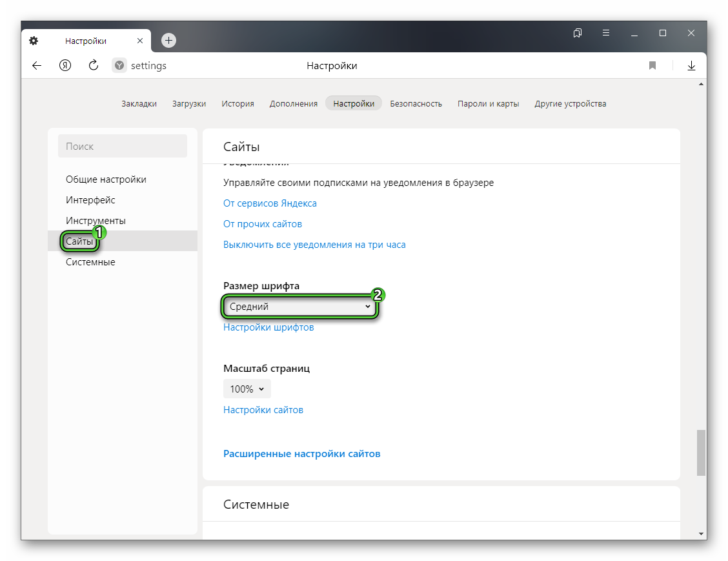Click Выключить все уведомления на три часа
728x561 pixels.
pyautogui.click(x=314, y=245)
